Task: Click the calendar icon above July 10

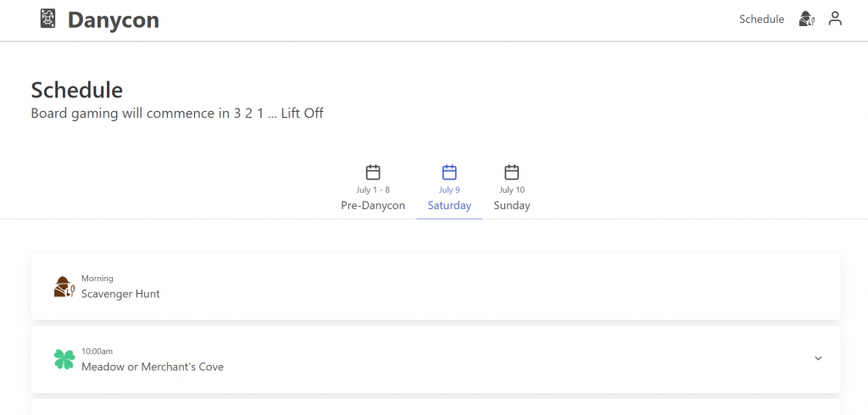Action: [512, 172]
